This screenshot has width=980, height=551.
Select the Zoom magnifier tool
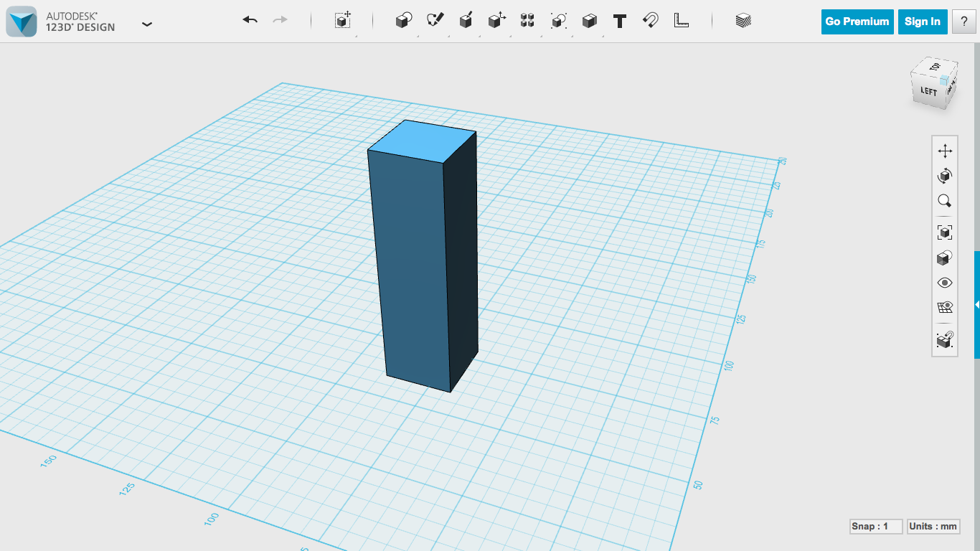pos(945,201)
